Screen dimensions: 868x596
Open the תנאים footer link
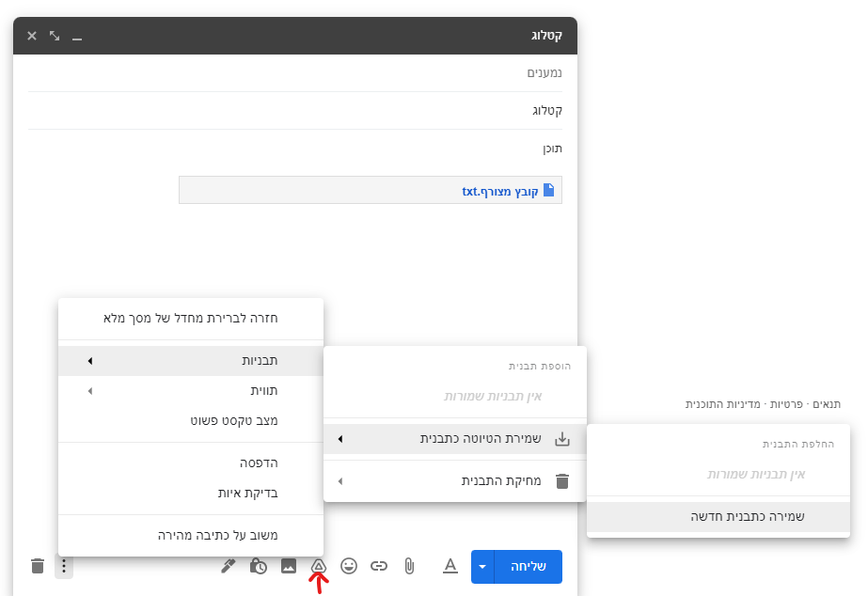827,404
